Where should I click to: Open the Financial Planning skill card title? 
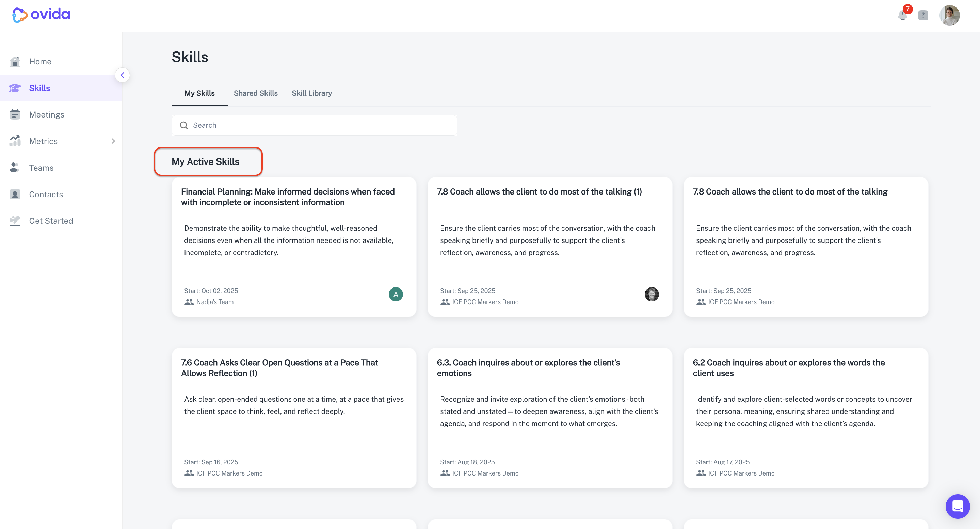[288, 197]
